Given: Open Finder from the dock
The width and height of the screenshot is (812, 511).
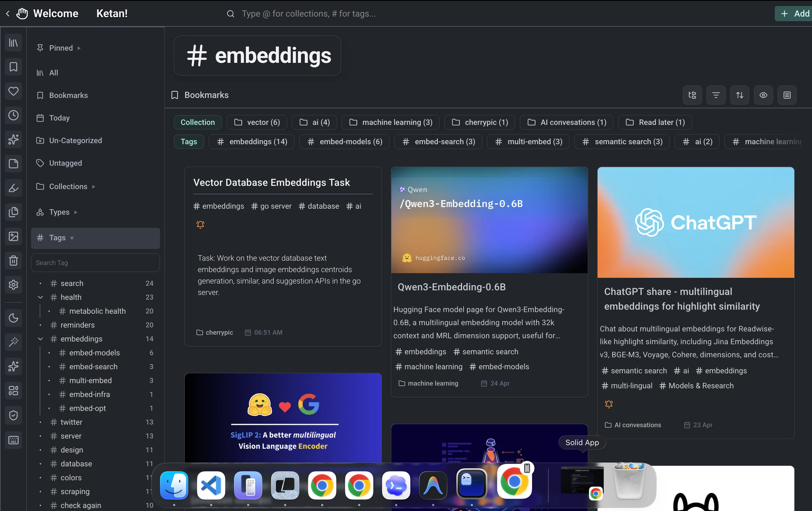Looking at the screenshot, I should coord(174,485).
